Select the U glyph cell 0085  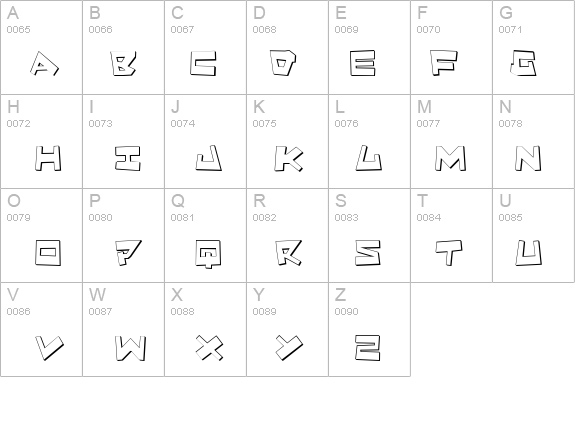coord(528,253)
